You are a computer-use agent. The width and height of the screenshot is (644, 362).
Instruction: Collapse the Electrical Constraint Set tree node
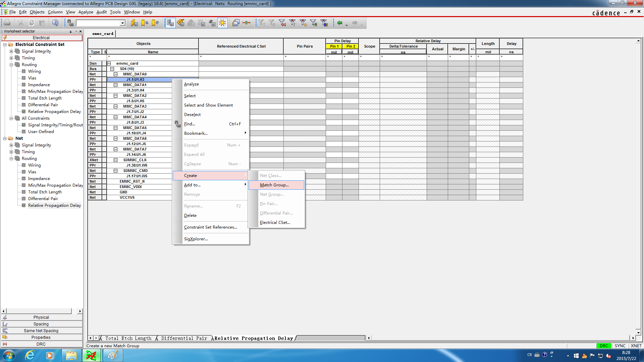5,45
